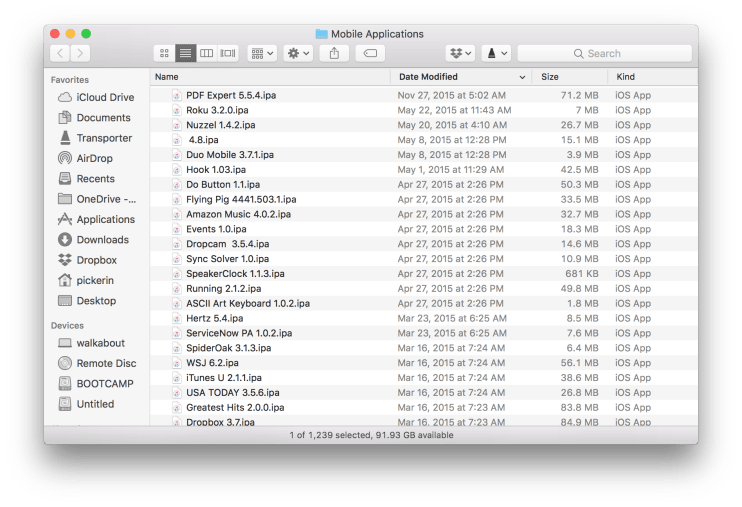The height and width of the screenshot is (507, 742).
Task: Select file iTunes U 2.1.1.ipa
Action: point(424,378)
